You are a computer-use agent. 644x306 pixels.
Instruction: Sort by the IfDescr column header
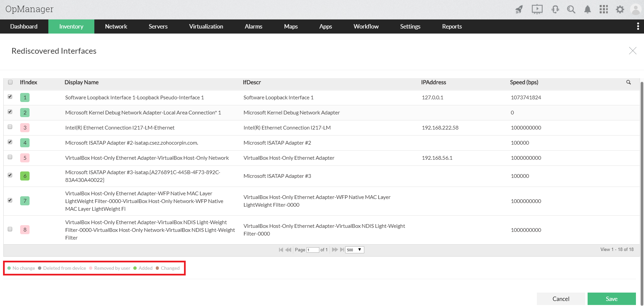252,82
